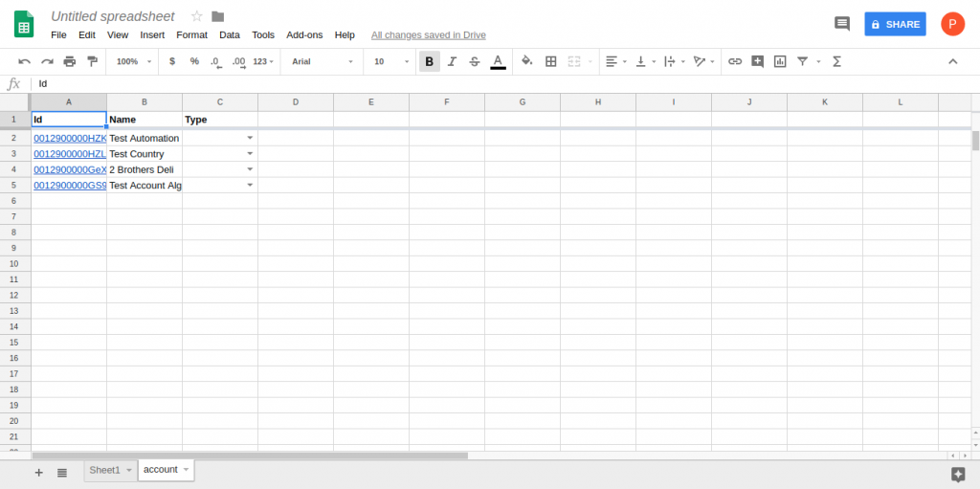Open the comments speech bubble icon

842,24
